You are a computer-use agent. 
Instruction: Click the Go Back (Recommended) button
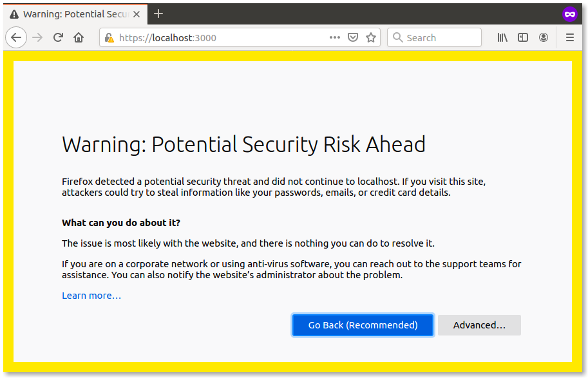(x=363, y=325)
